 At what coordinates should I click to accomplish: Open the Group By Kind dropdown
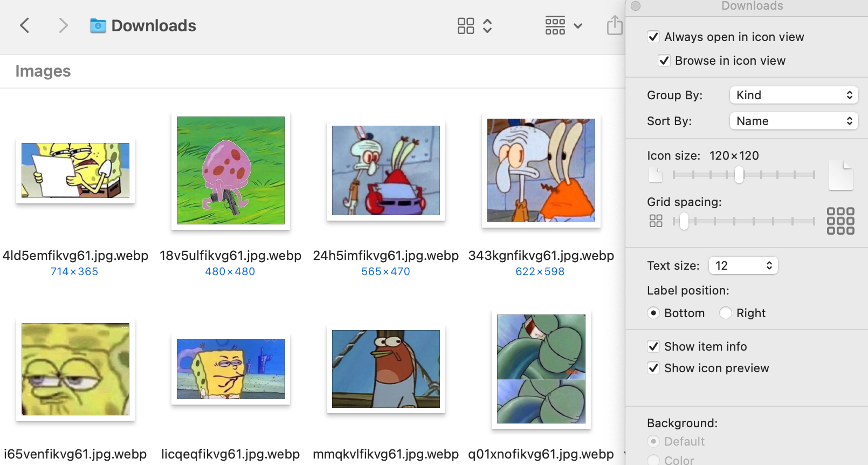(794, 95)
